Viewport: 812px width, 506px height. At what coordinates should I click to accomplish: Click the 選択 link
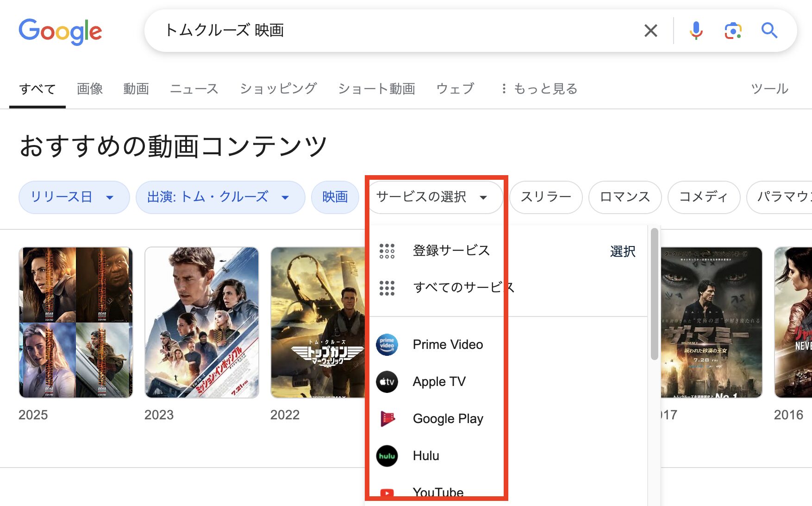[623, 252]
